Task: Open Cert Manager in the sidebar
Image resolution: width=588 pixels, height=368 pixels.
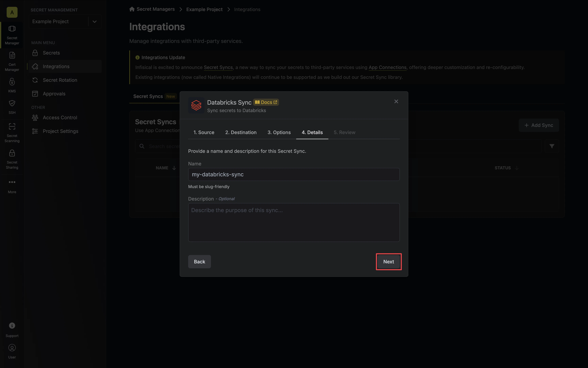Action: coord(12,62)
